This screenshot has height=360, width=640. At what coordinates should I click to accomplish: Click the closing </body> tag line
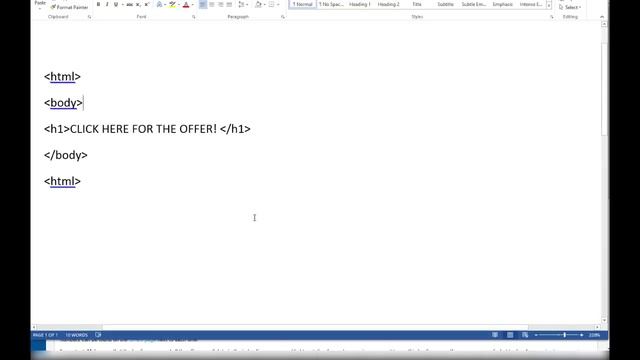point(66,155)
